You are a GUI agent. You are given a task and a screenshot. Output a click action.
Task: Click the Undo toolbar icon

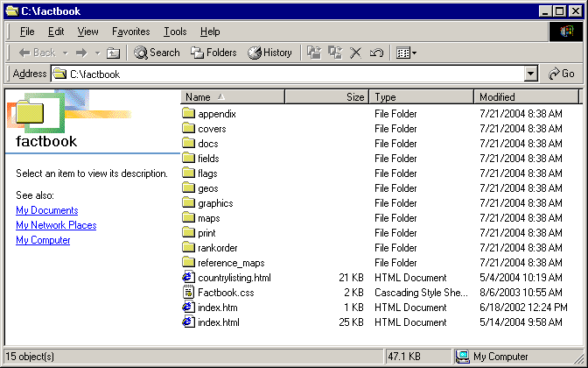[x=376, y=53]
